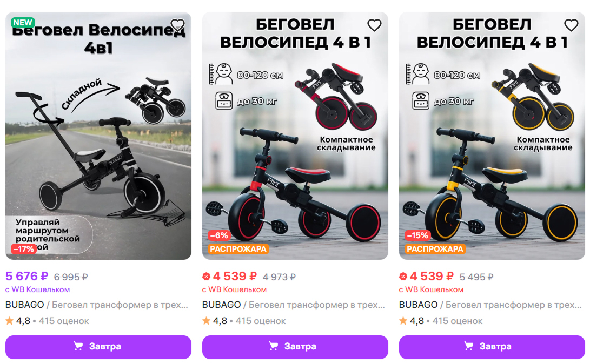Add the black bike to cart via Завтра
590x364 pixels.
pyautogui.click(x=98, y=347)
